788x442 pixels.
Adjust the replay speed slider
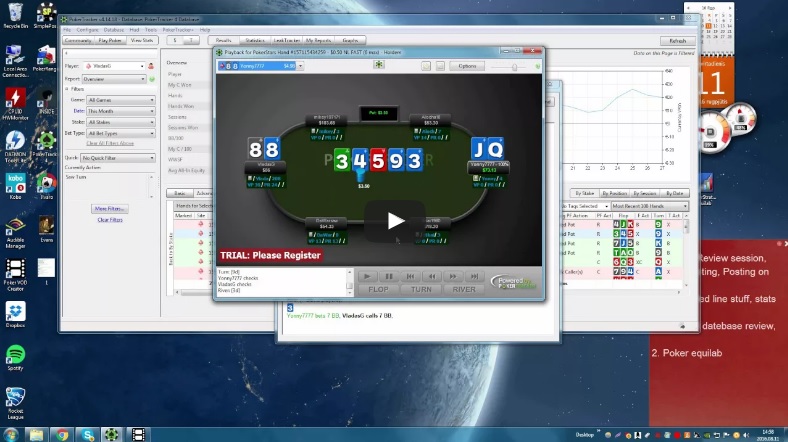point(514,67)
